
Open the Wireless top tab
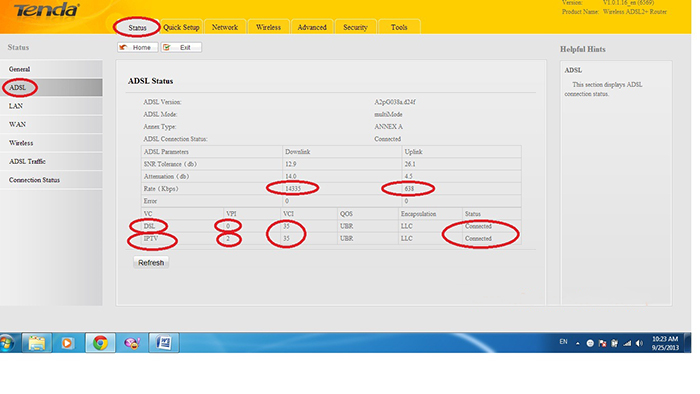pos(268,27)
